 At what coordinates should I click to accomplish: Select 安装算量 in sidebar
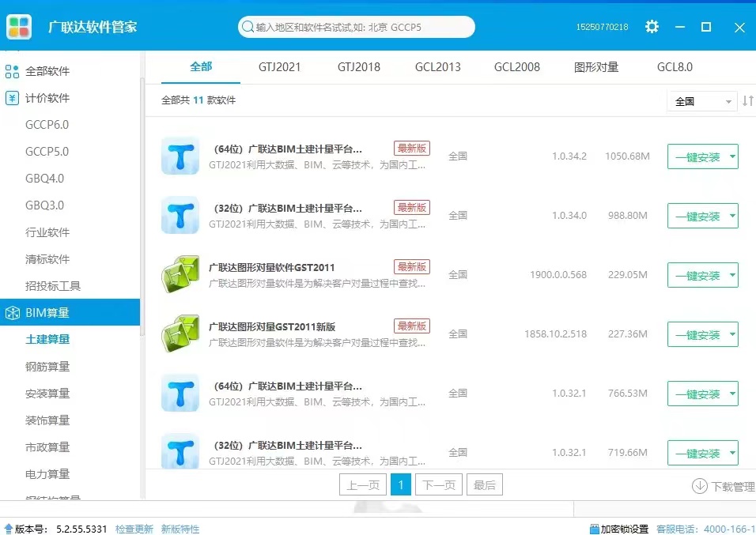point(47,394)
